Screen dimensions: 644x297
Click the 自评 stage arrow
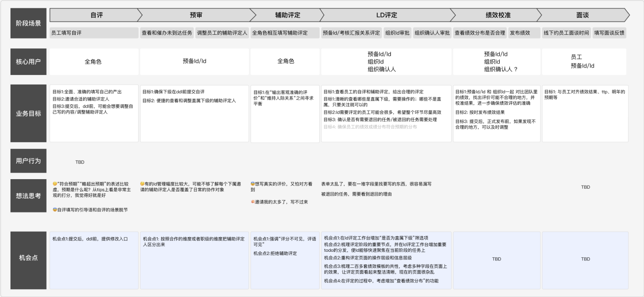click(96, 15)
